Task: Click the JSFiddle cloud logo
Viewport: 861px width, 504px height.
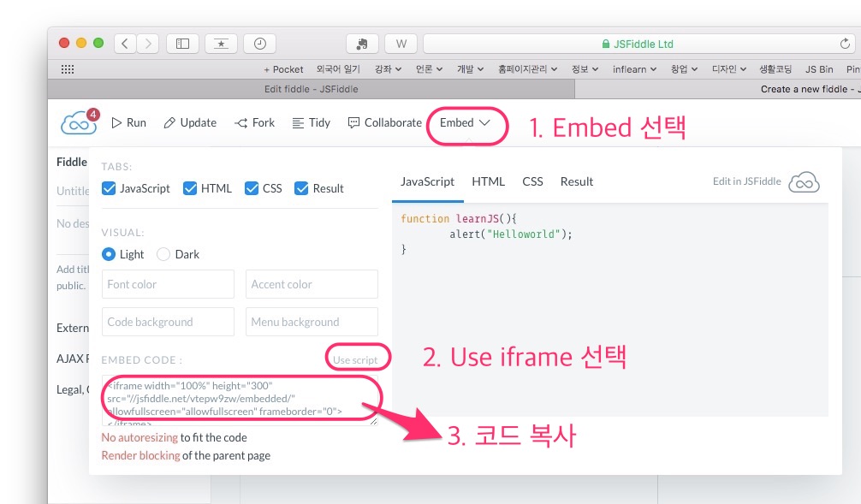Action: [79, 122]
